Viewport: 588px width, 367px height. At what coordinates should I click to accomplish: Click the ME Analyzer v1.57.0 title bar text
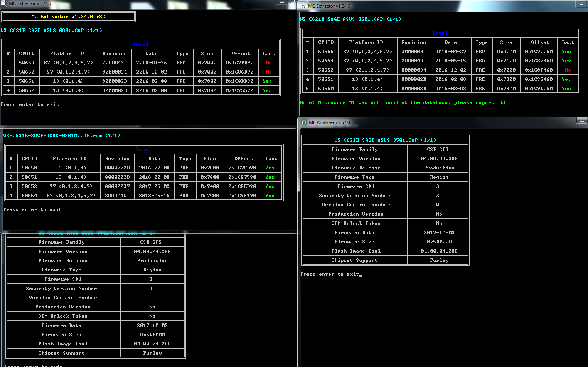(329, 122)
